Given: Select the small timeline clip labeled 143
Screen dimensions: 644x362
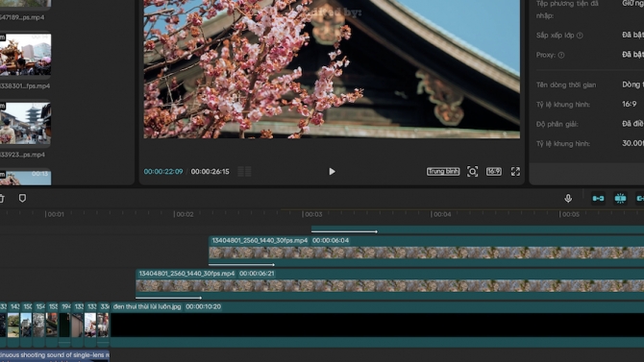Looking at the screenshot, I should [x=13, y=325].
